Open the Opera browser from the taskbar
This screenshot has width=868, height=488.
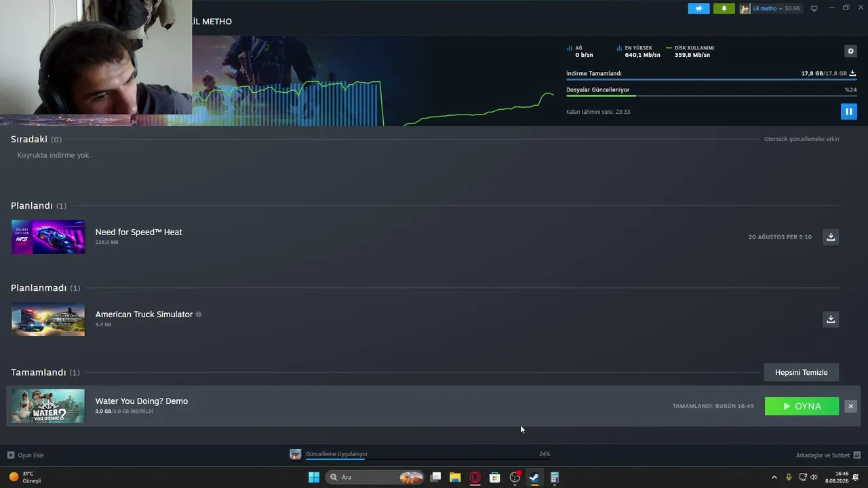pyautogui.click(x=475, y=477)
